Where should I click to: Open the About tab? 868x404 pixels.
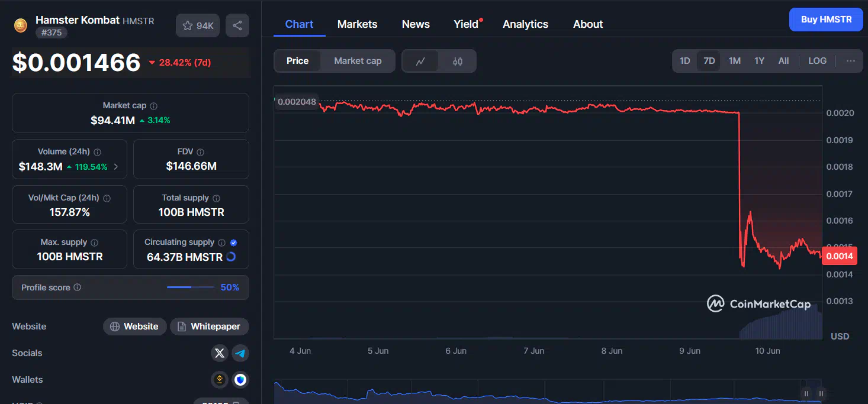[x=588, y=24]
